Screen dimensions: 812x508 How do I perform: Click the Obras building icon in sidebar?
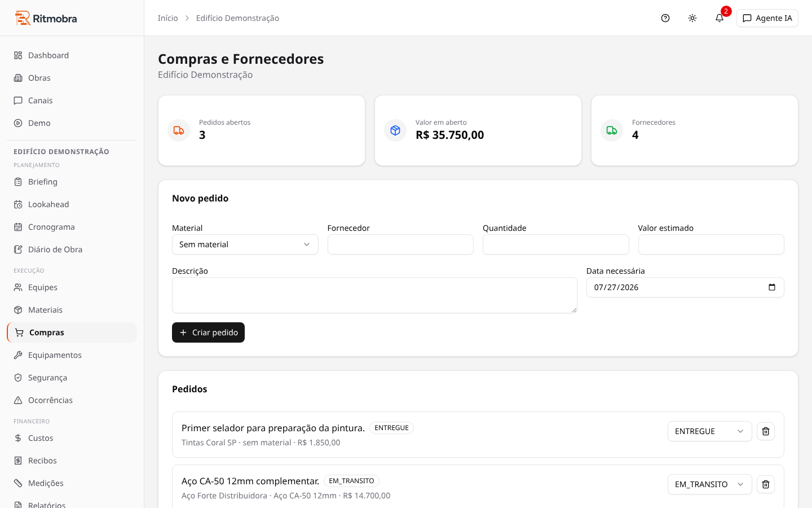pos(18,78)
